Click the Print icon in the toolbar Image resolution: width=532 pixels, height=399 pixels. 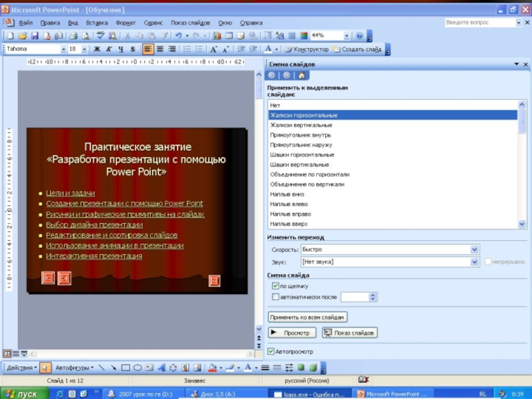click(x=74, y=36)
